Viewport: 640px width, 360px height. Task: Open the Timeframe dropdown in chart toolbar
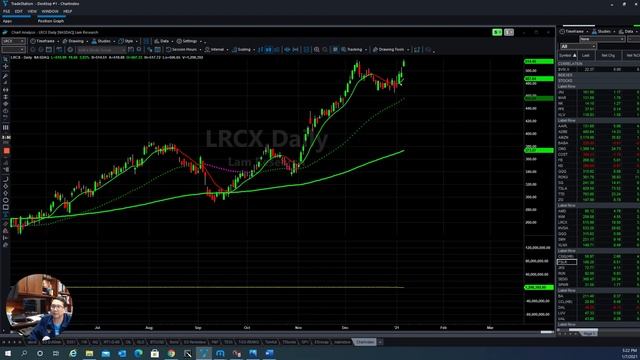[x=45, y=41]
